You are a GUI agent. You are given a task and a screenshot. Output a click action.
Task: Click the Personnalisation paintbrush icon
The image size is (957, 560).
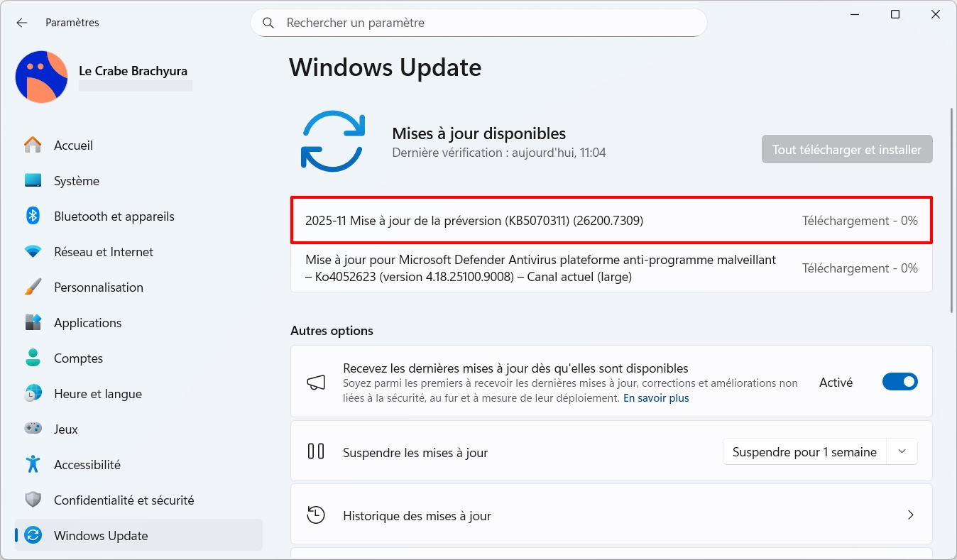coord(33,287)
